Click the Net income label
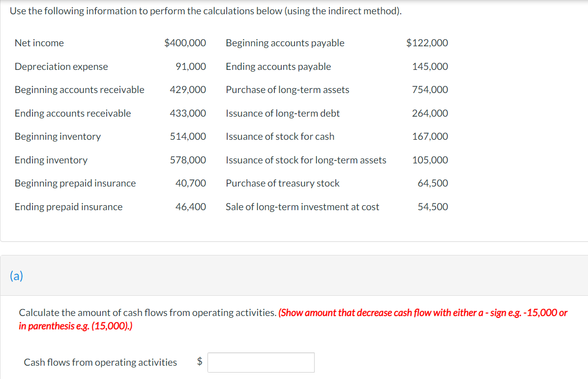Viewport: 588px width, 379px height. tap(39, 43)
